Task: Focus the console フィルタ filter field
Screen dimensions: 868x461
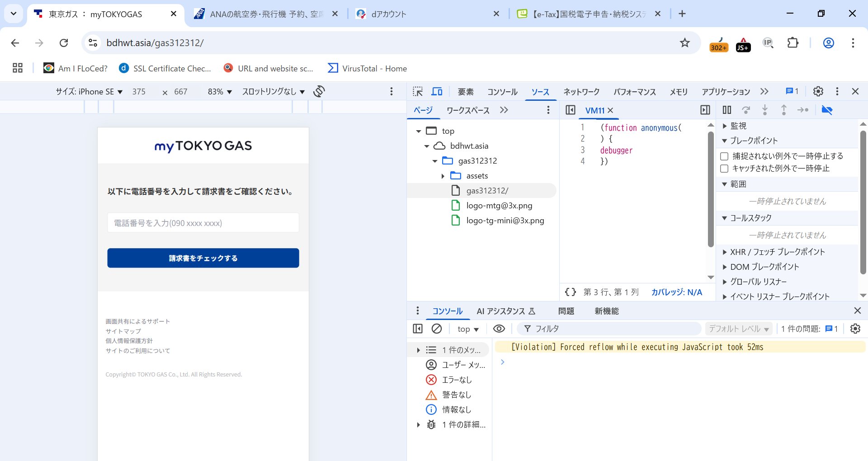Action: tap(609, 329)
